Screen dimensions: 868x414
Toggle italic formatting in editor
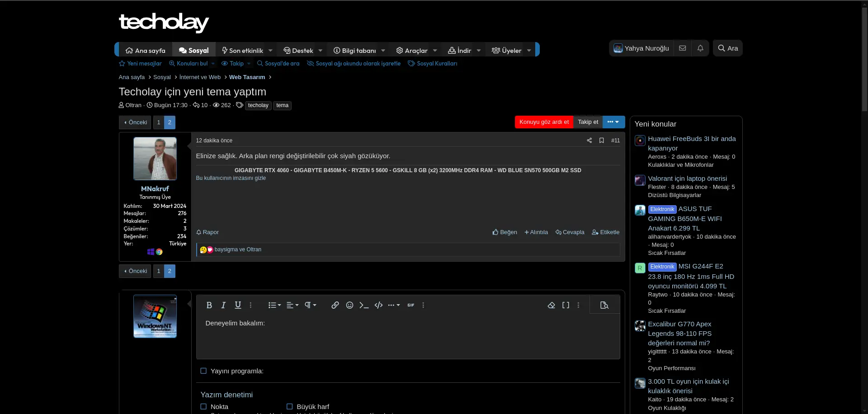223,305
